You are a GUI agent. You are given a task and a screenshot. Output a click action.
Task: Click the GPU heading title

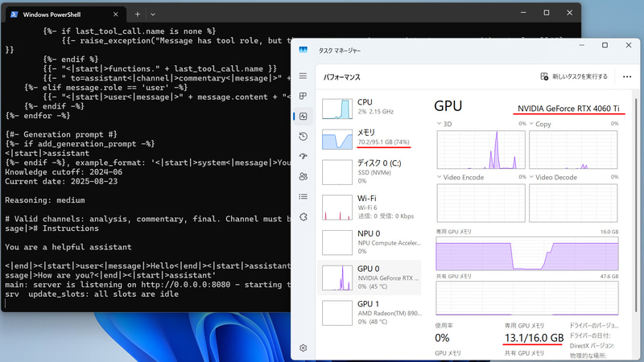click(448, 106)
